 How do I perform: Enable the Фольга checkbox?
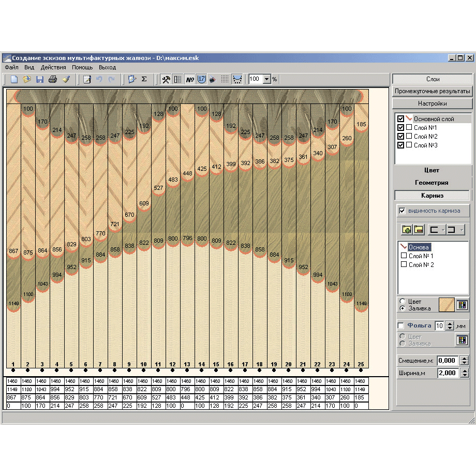tap(400, 325)
